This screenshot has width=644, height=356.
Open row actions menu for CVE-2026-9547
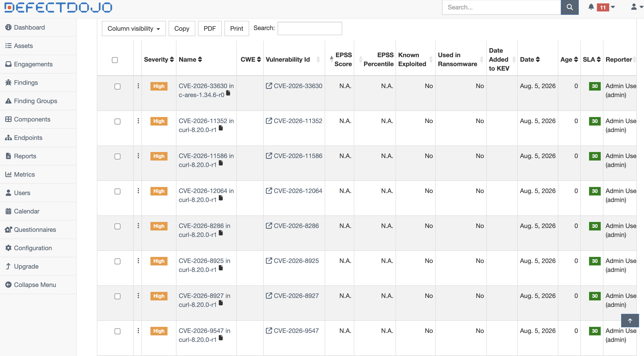pyautogui.click(x=138, y=331)
